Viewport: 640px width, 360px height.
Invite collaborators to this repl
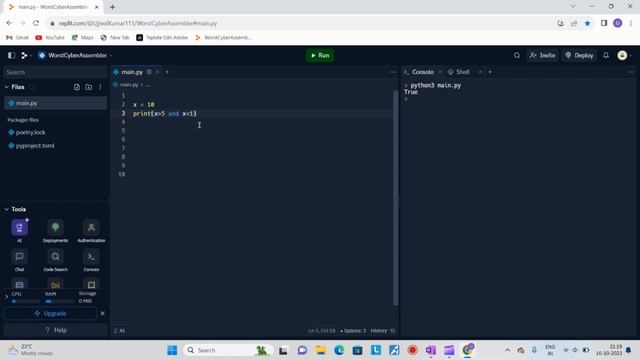pos(542,56)
